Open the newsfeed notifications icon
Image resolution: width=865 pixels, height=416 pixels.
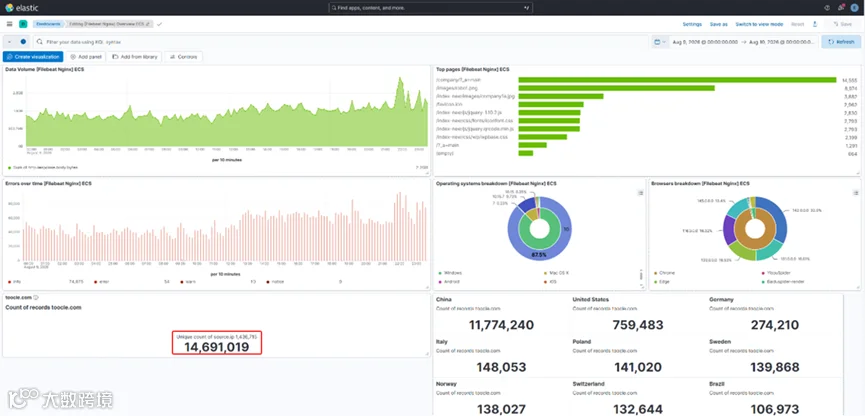(841, 8)
